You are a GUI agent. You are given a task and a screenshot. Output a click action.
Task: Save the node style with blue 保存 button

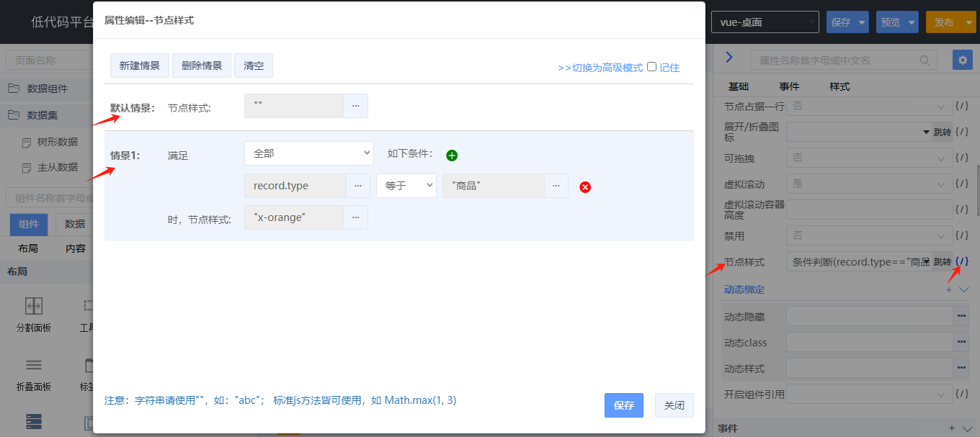pos(624,405)
